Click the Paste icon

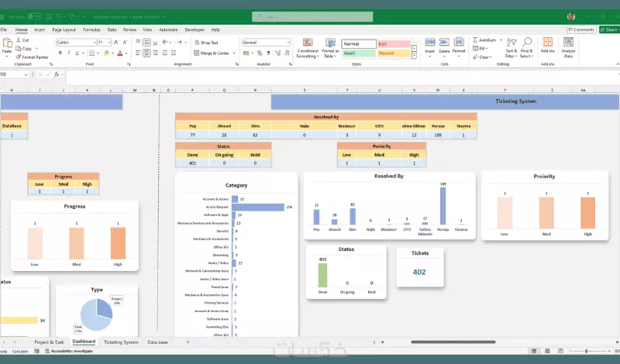(7, 43)
